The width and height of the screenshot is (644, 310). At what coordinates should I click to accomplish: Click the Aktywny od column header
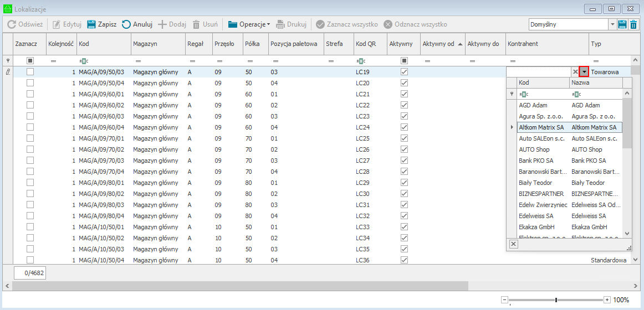point(438,44)
